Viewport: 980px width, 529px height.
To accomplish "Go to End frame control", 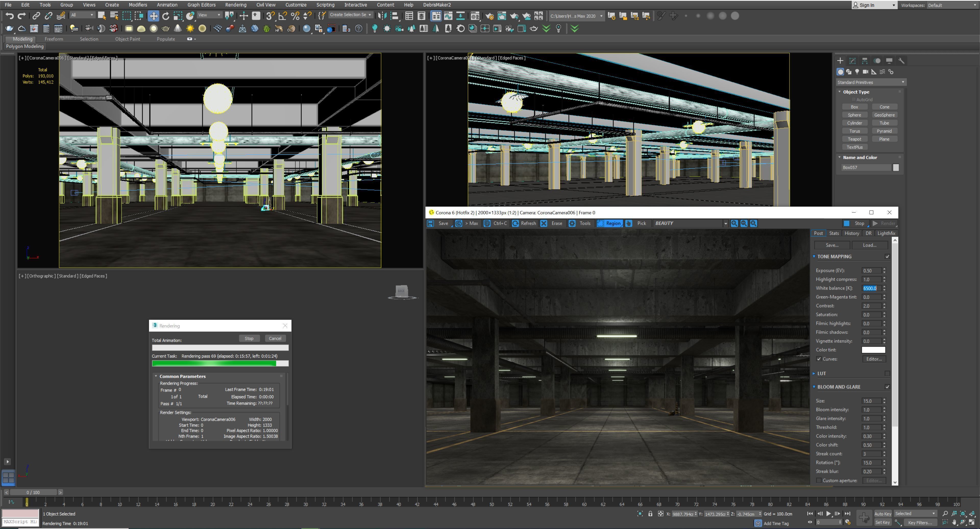I will (847, 513).
